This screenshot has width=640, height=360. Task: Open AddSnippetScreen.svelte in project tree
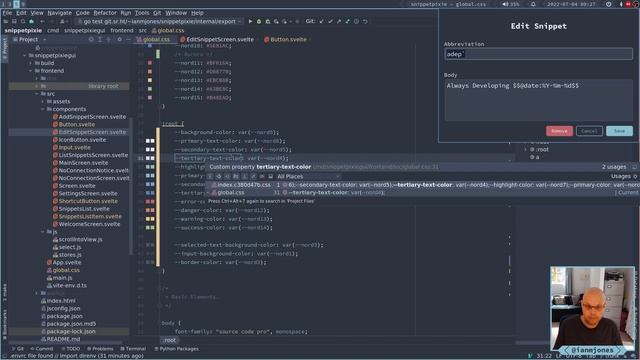tap(89, 117)
